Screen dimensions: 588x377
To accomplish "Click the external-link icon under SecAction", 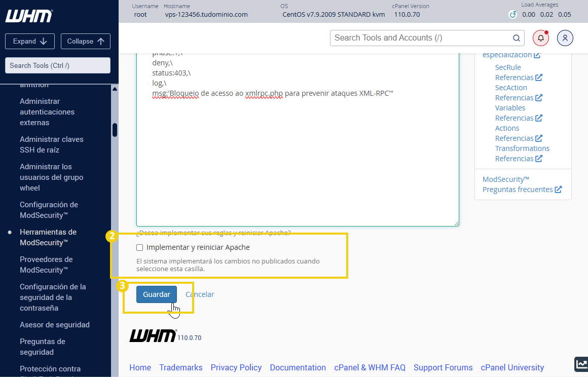I will click(x=539, y=98).
